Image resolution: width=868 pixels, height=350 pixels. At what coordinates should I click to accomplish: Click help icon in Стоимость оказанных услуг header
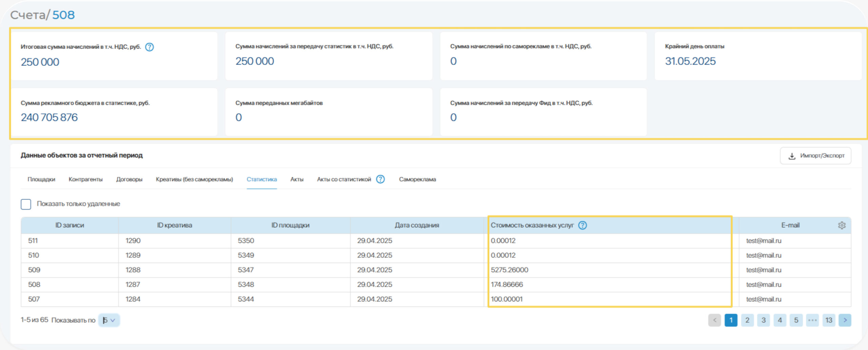(582, 225)
